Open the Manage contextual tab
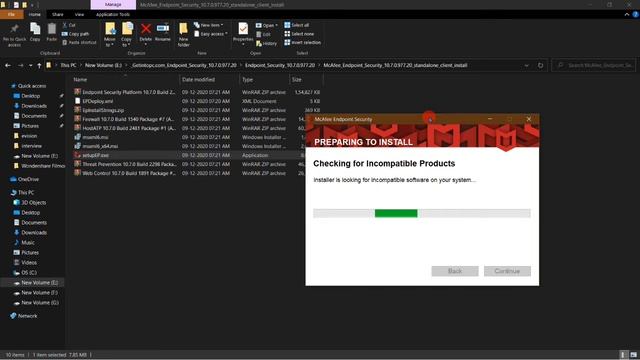 point(113,4)
